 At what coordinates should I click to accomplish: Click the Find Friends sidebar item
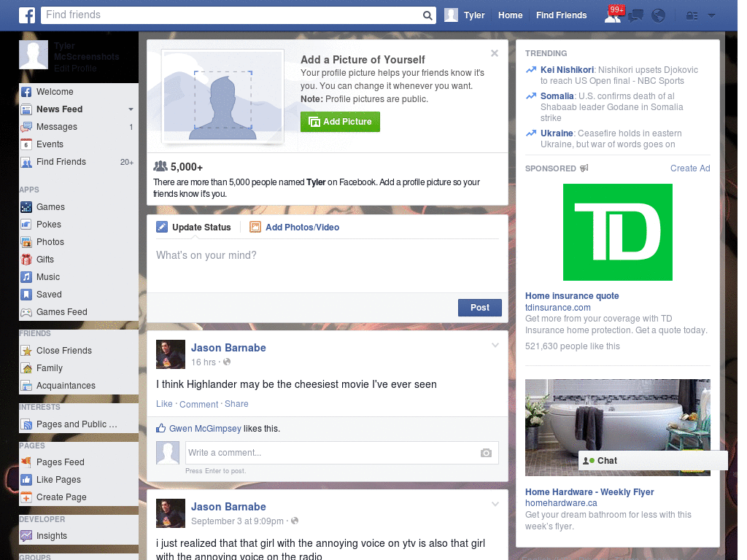tap(79, 162)
